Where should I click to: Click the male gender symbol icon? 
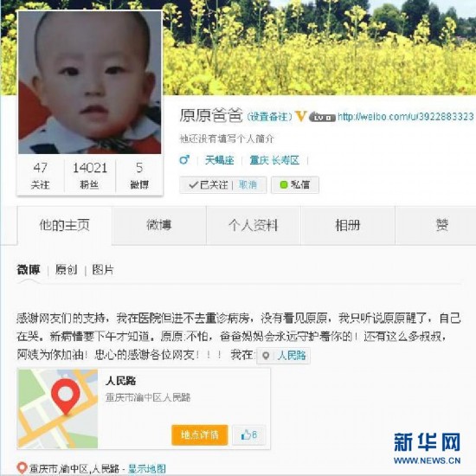pyautogui.click(x=184, y=160)
